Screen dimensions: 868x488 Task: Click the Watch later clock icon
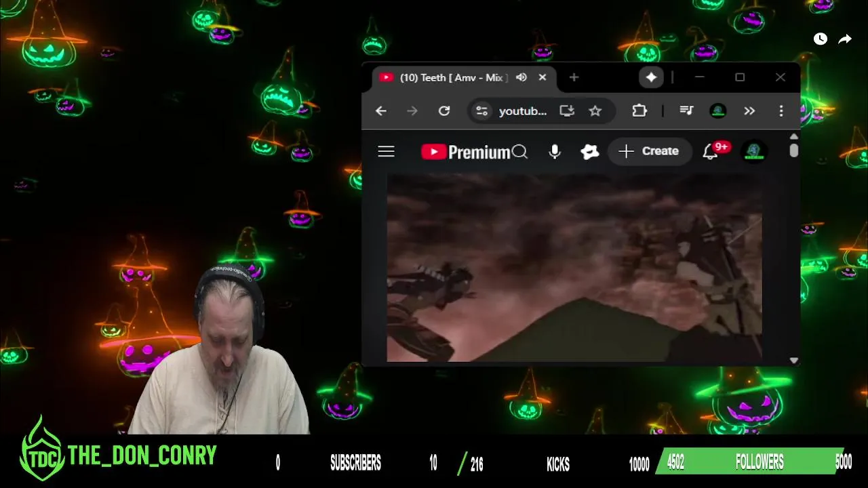(x=821, y=39)
